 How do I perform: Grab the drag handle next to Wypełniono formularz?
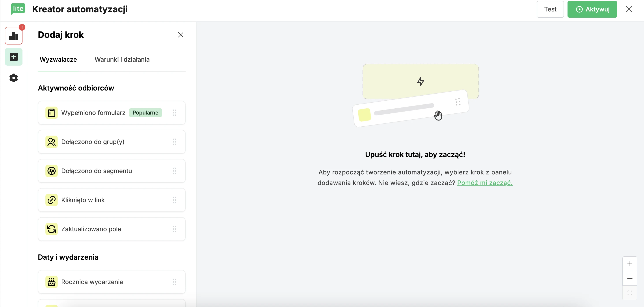pos(175,113)
